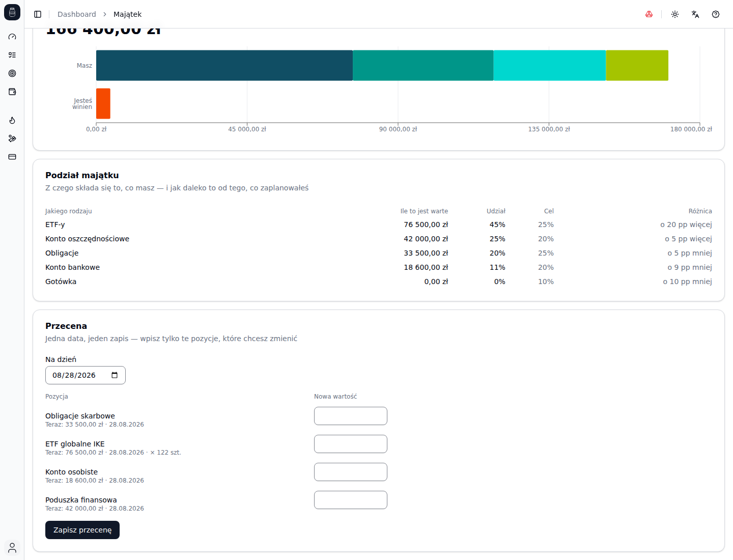Click the dark teal bar segment
Screen dimensions: 733x560
point(423,65)
